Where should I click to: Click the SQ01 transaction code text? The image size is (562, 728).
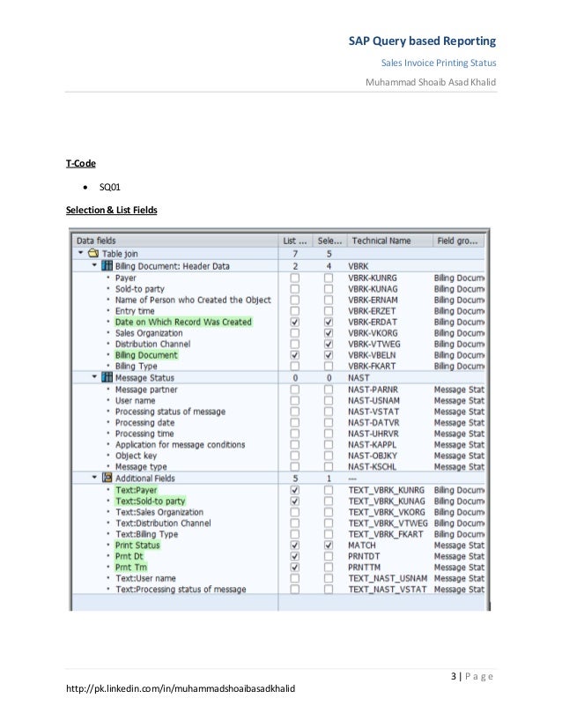(x=110, y=187)
